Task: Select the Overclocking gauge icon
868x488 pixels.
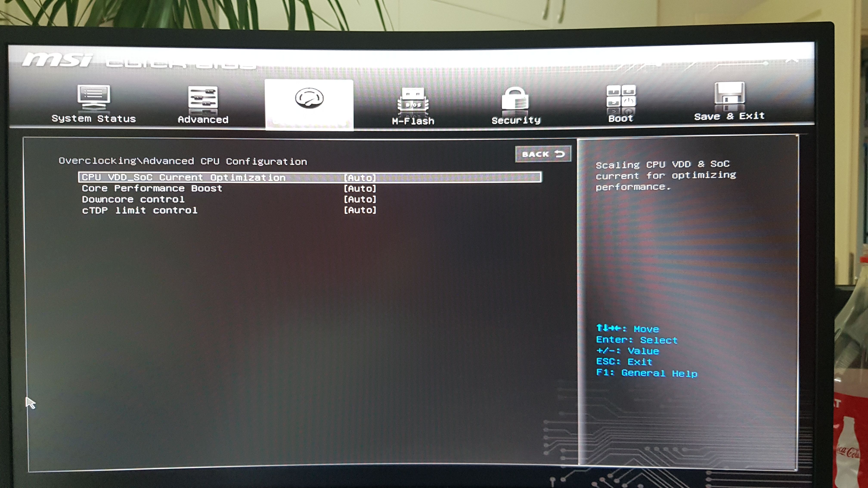Action: (x=309, y=98)
